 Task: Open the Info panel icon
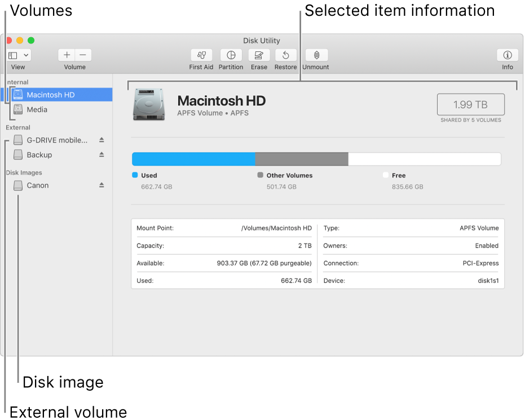[508, 55]
